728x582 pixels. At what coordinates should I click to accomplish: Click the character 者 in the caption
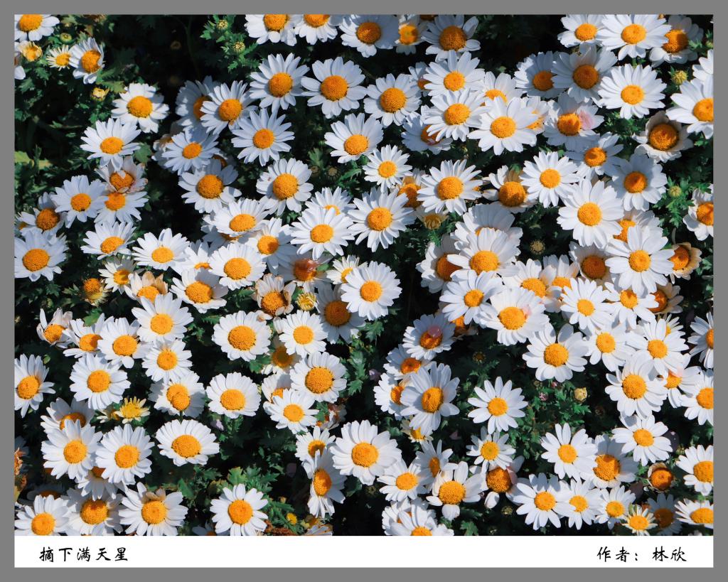coord(623,555)
